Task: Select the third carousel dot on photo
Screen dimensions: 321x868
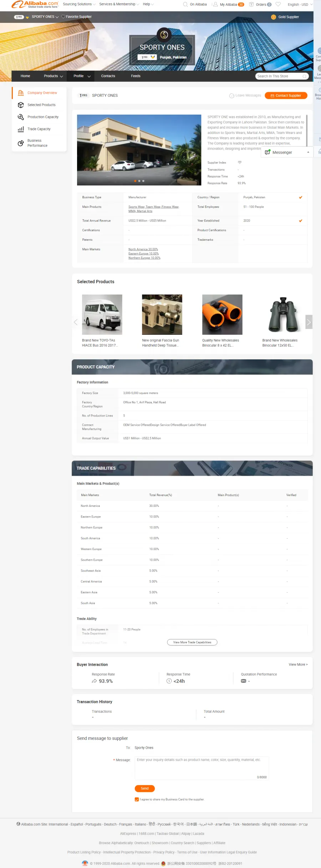Action: (x=143, y=181)
